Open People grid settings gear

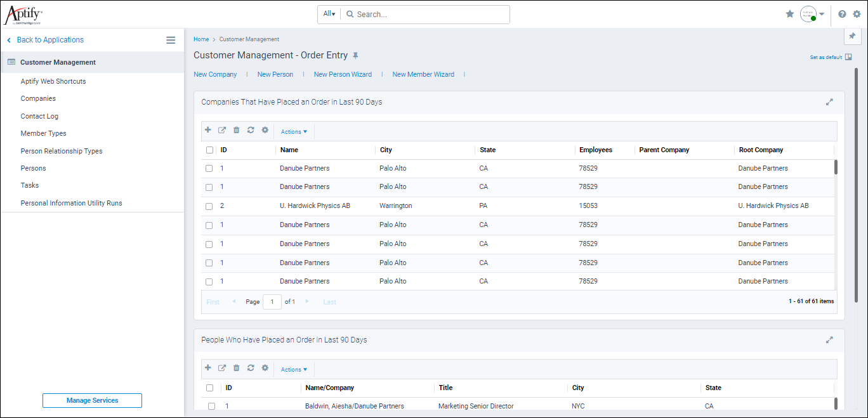click(x=265, y=368)
